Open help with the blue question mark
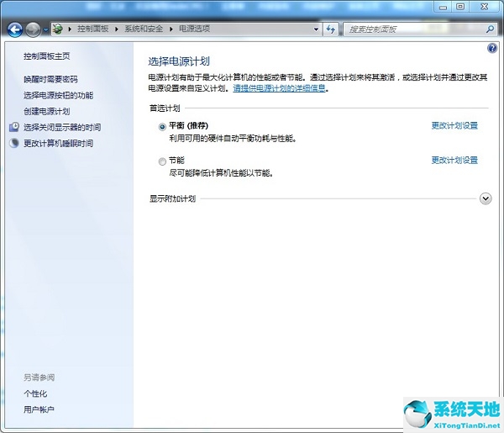 (x=491, y=49)
